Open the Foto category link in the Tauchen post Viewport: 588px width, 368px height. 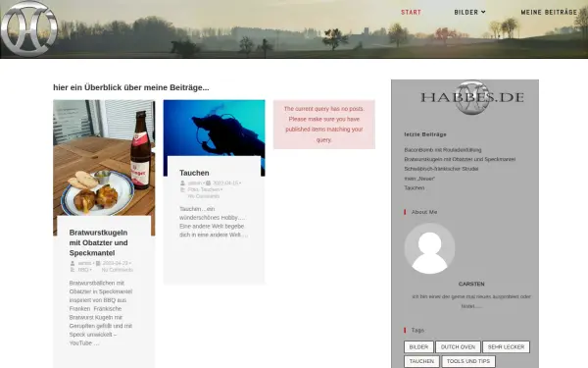pos(193,189)
